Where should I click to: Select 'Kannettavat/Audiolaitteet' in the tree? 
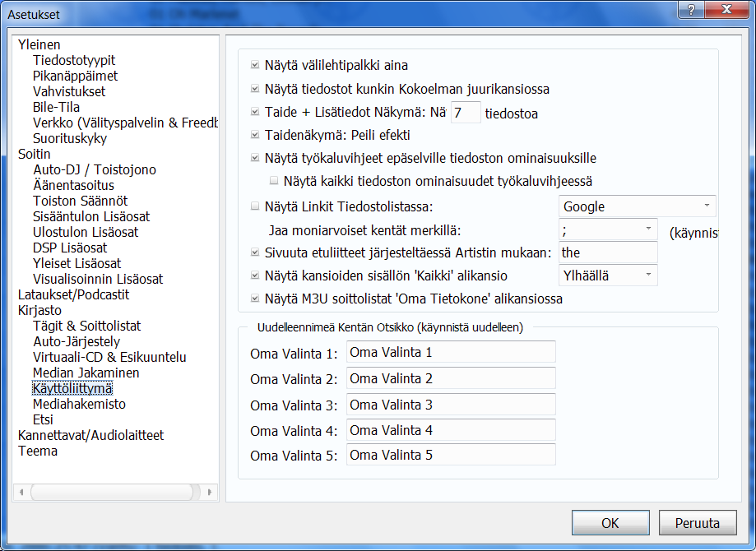click(x=90, y=435)
